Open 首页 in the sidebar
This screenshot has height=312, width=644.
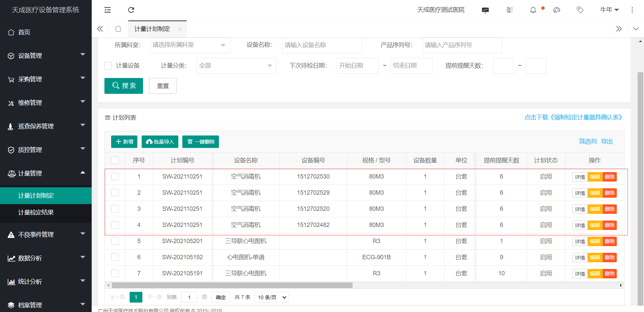(46, 32)
